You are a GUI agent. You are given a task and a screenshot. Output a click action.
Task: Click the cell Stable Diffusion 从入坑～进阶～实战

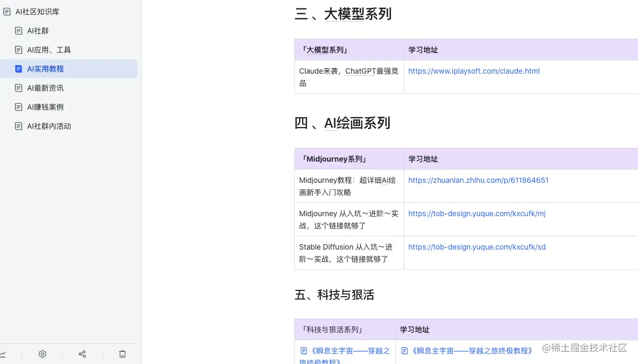349,253
